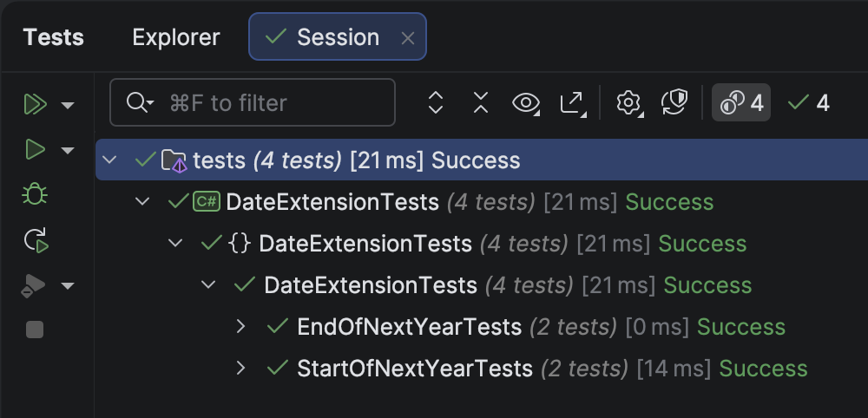Screen dimensions: 868x418
Task: Expand all test tree nodes
Action: (437, 103)
